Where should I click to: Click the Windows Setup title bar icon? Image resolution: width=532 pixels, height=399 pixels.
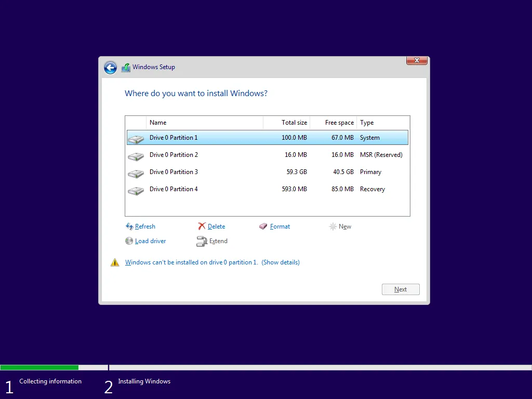click(125, 67)
